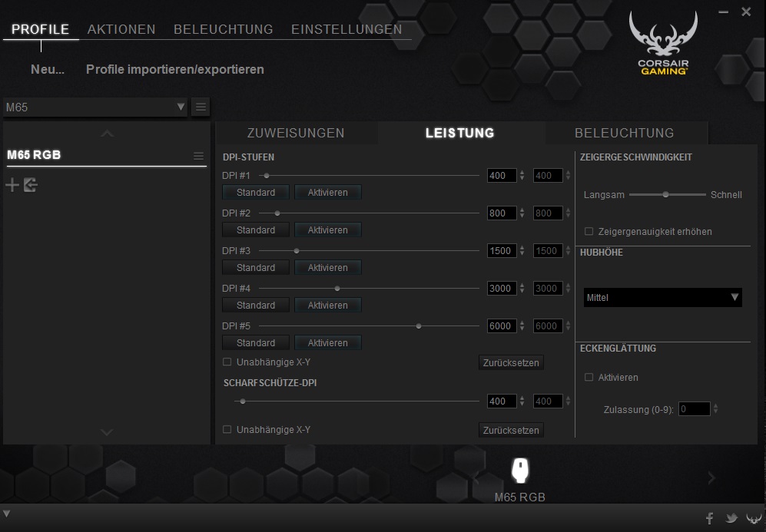Open the Facebook link icon

pyautogui.click(x=709, y=518)
